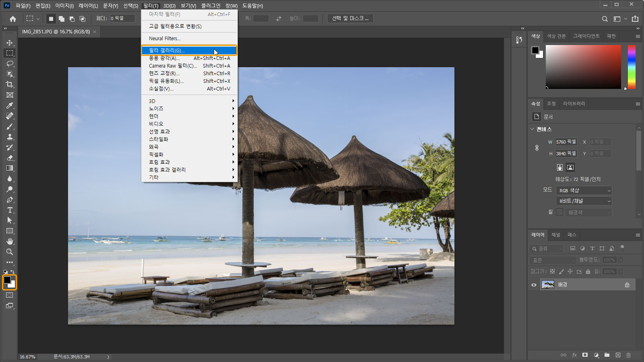This screenshot has width=644, height=362.
Task: Open the marquee tool preset dropdown
Action: point(38,19)
